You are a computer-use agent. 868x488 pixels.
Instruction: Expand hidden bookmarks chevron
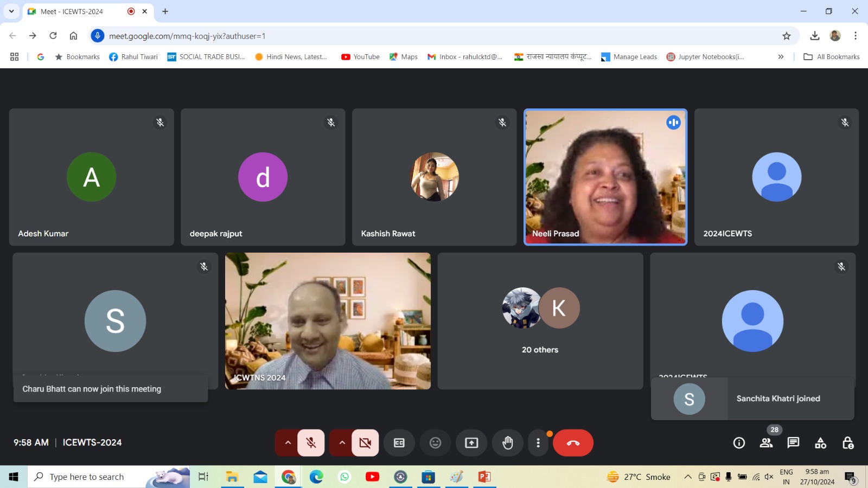point(781,56)
